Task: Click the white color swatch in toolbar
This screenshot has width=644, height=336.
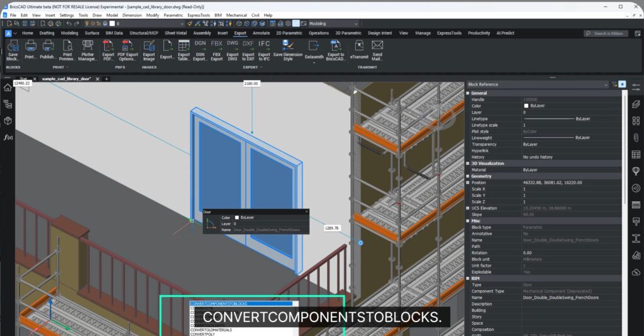Action: point(112,23)
